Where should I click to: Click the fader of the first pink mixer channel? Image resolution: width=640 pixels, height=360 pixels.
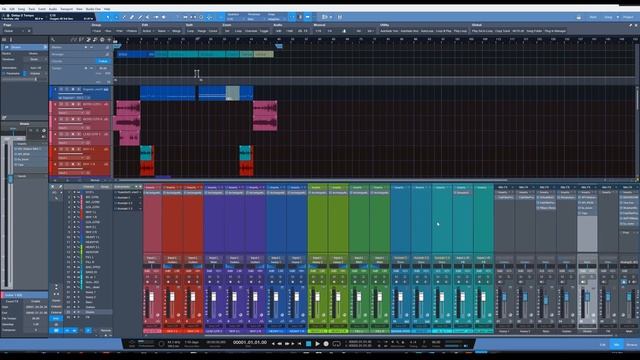(151, 297)
